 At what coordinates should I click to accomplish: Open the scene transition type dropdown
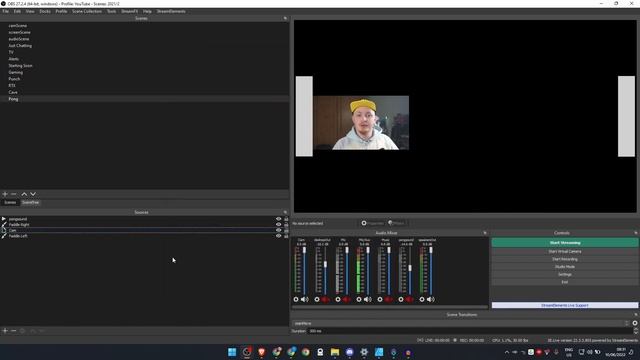[461, 323]
